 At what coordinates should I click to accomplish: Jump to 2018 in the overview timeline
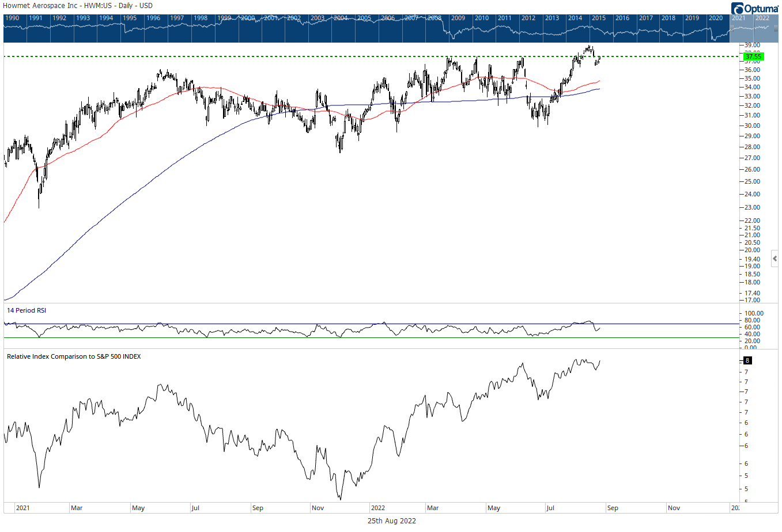(x=668, y=18)
